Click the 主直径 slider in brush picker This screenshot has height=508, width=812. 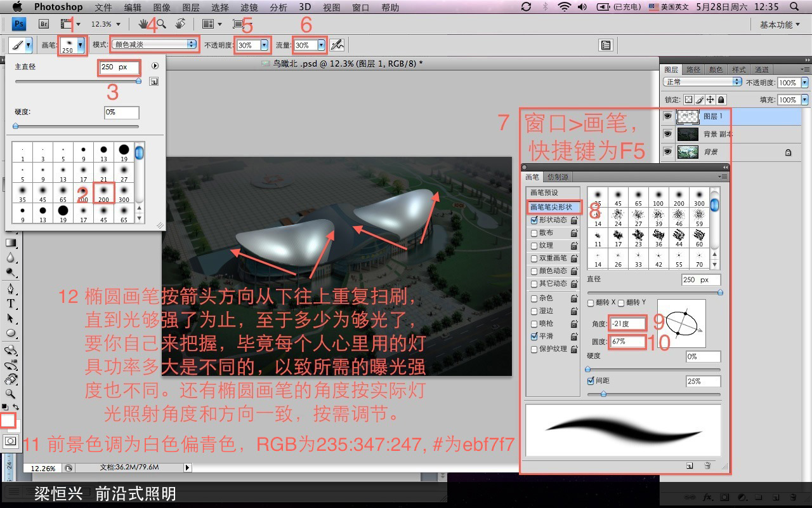click(77, 81)
